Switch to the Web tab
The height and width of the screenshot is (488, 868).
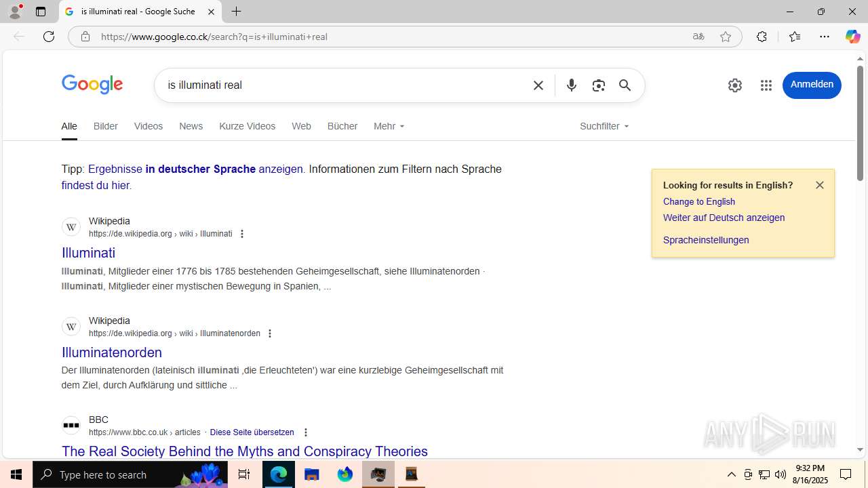tap(301, 126)
